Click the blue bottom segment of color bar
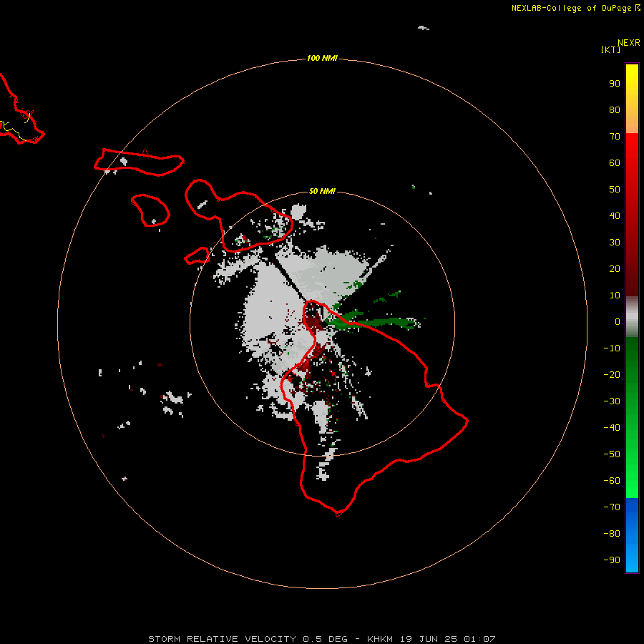The image size is (644, 644). [x=632, y=535]
